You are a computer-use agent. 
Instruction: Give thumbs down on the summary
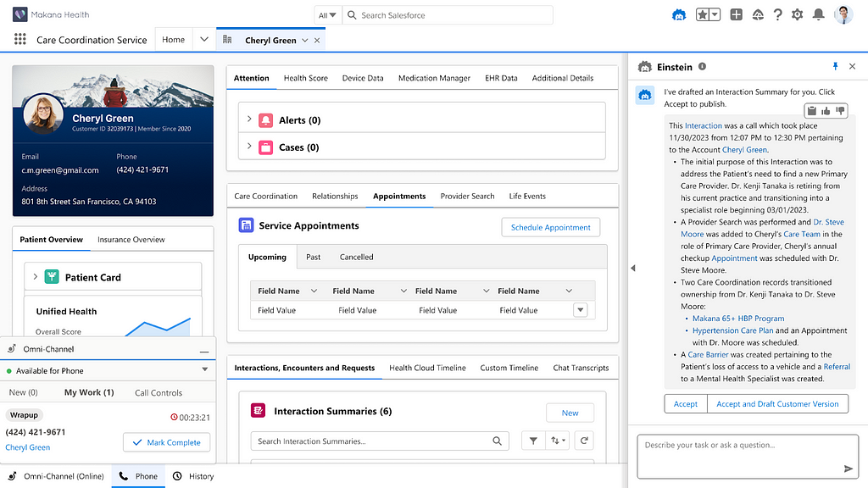tap(840, 111)
